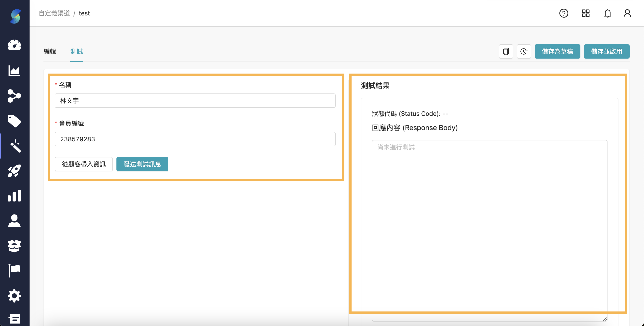Open the notification bell
Screen dimensions: 644x326
click(x=608, y=13)
